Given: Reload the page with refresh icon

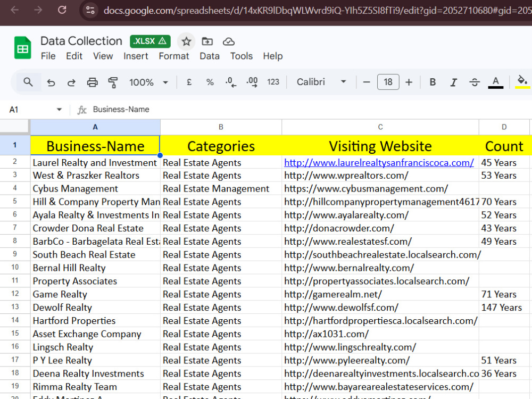Looking at the screenshot, I should point(62,10).
